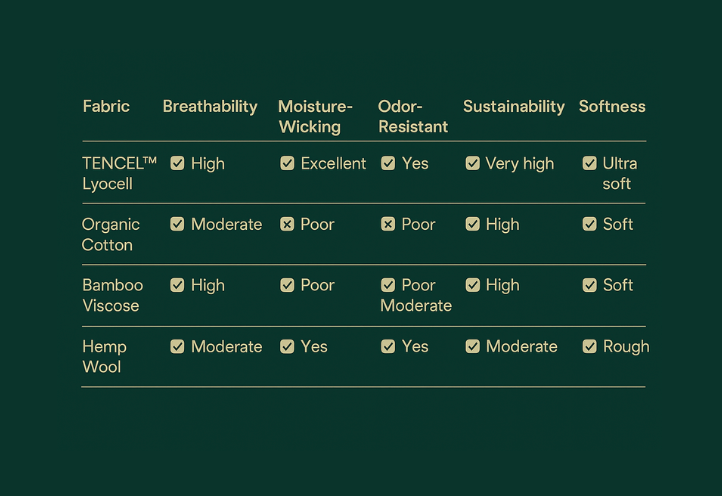The height and width of the screenshot is (496, 722).
Task: Click the Hemp Wool fabric row label
Action: point(105,356)
